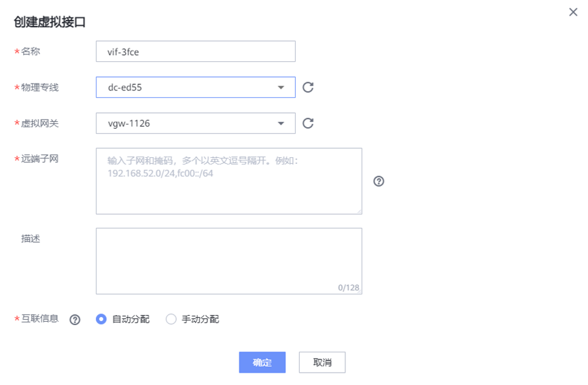
Task: Click the 手动分配 label text
Action: click(x=201, y=319)
